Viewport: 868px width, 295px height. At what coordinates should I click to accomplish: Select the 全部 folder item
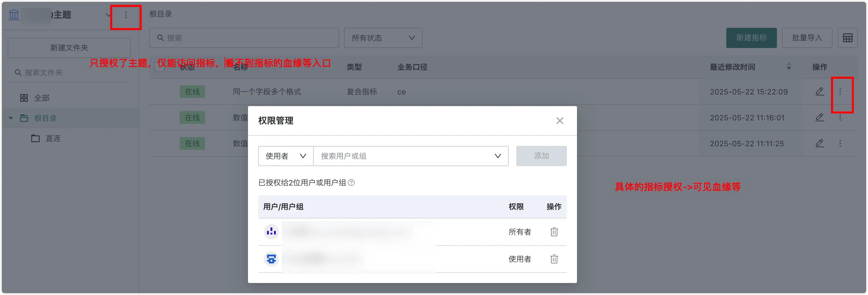[x=41, y=98]
